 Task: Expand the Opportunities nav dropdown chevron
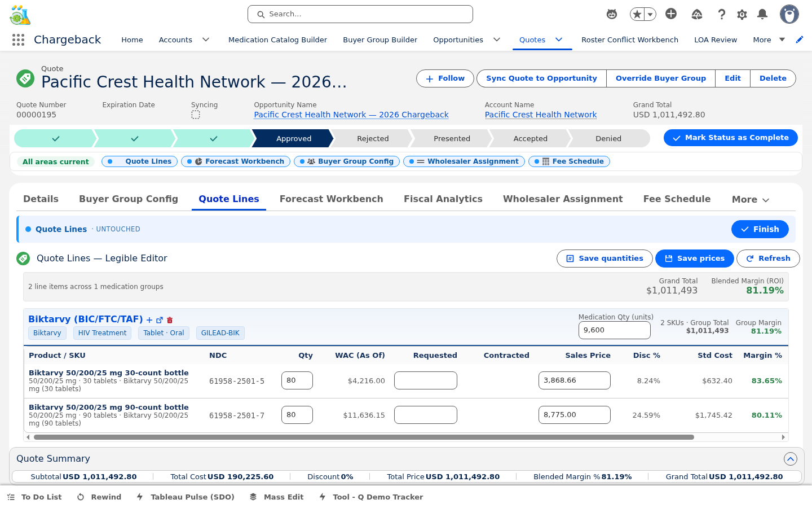tap(497, 40)
